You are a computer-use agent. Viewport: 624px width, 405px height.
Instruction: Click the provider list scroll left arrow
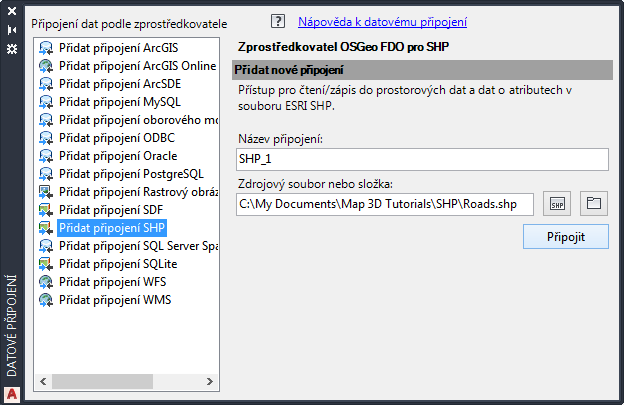click(x=43, y=382)
